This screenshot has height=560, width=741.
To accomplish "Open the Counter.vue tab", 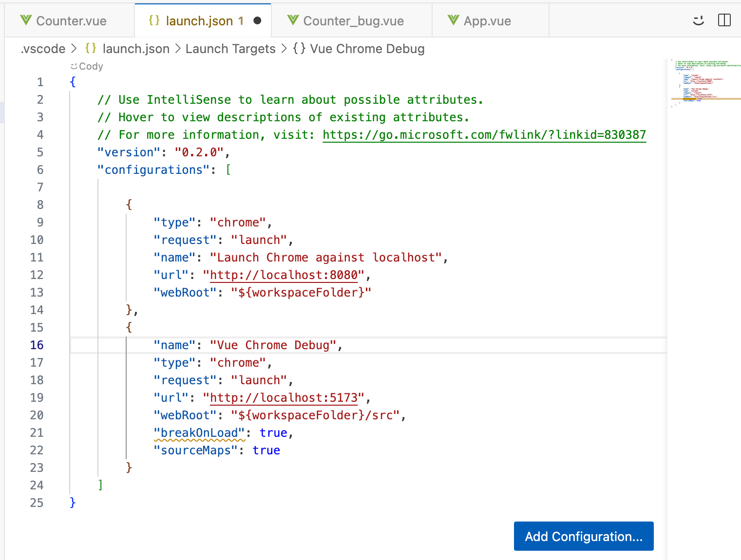I will [71, 20].
